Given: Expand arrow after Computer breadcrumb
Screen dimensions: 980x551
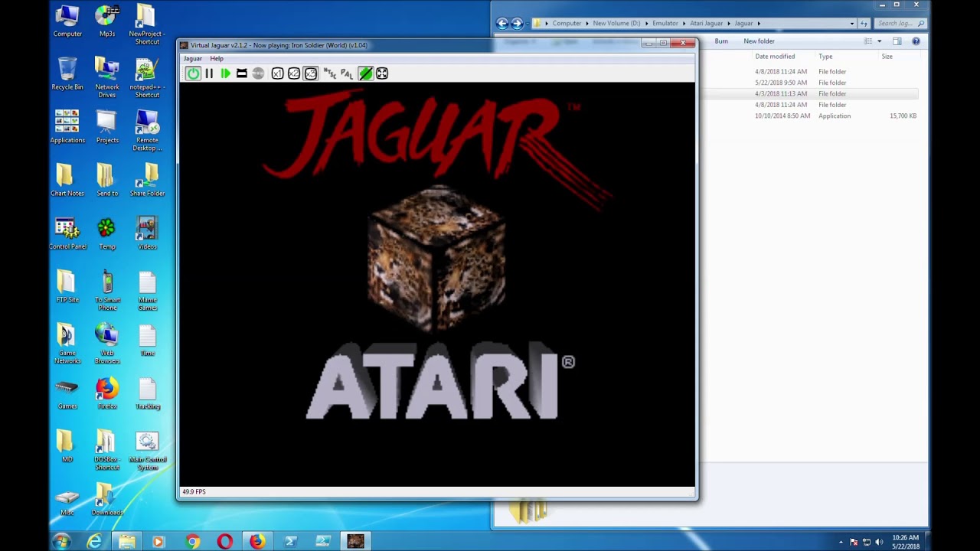Looking at the screenshot, I should (586, 24).
